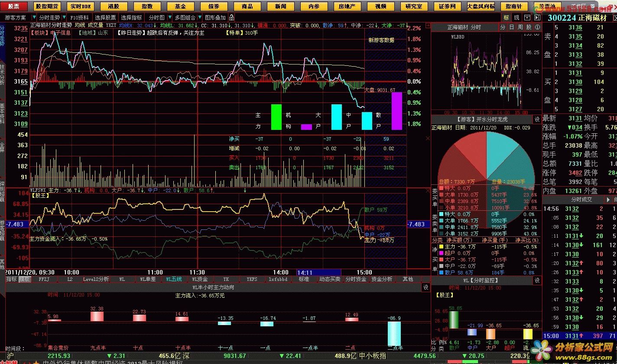617x364 pixels.
Task: Select the 资金分析 indicator tab
Action: pyautogui.click(x=382, y=279)
